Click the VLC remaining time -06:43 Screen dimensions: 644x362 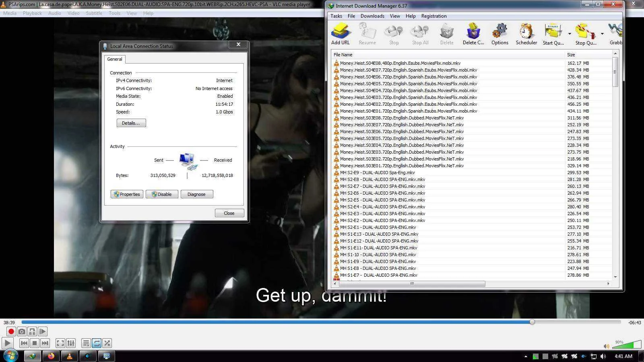point(634,323)
